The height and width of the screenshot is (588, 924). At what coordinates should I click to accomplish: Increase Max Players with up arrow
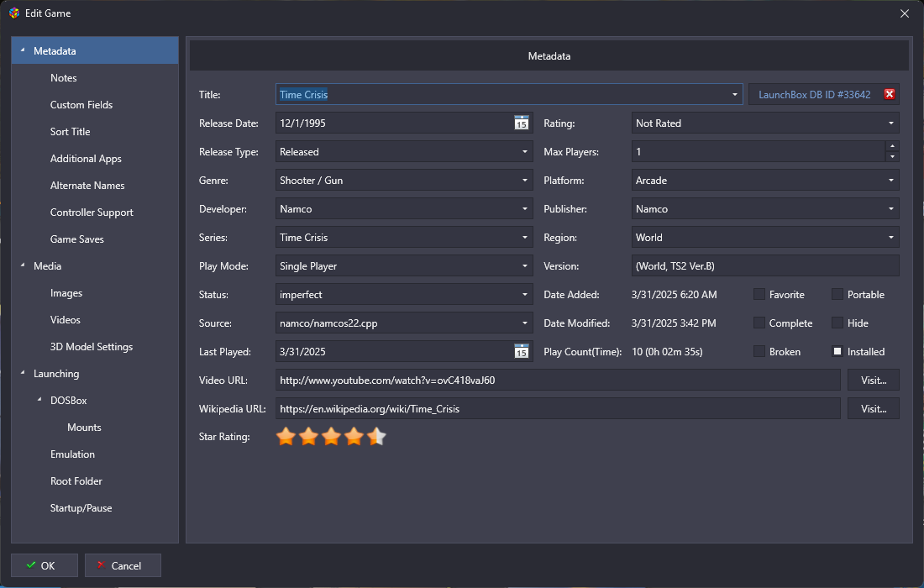coord(892,146)
